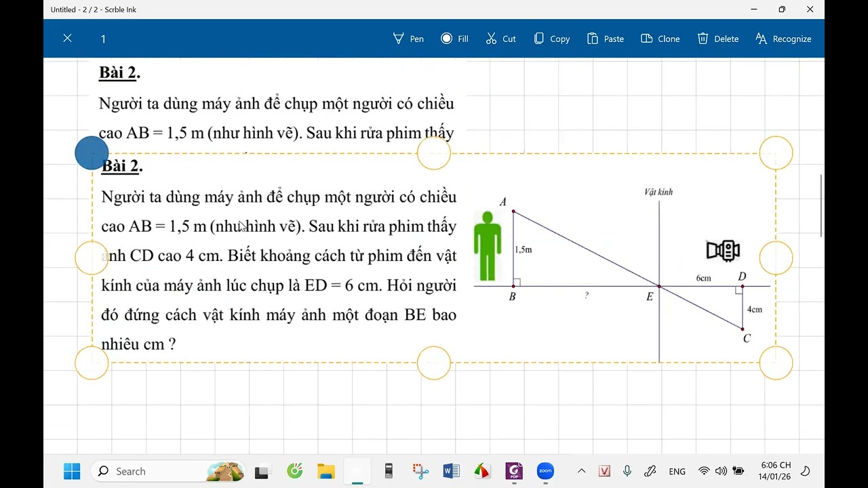Click the taskbar Search box
Screen dimensions: 868x488
168,471
